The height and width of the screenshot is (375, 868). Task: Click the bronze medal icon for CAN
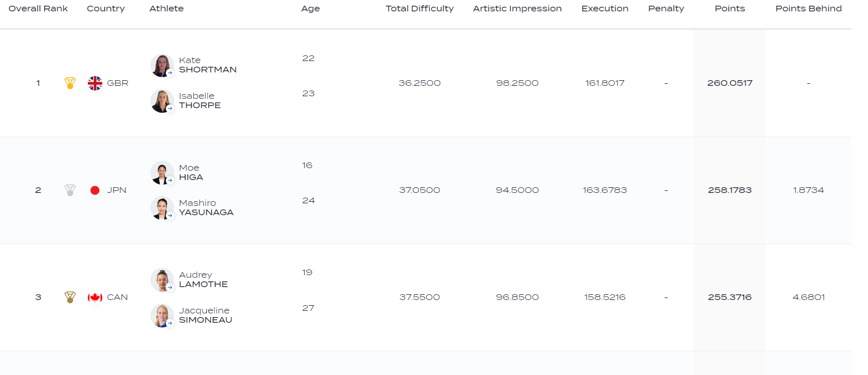(70, 297)
